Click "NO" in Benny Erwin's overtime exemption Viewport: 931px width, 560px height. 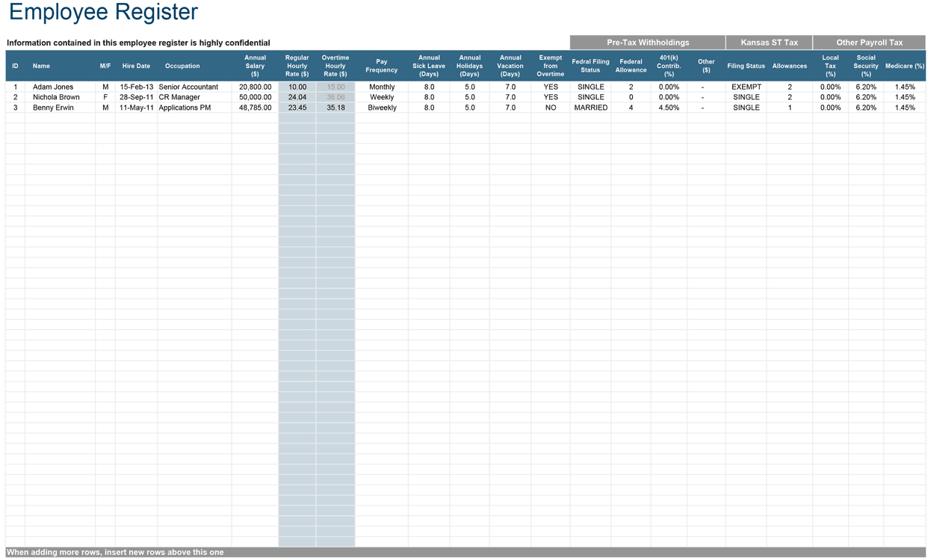tap(551, 108)
